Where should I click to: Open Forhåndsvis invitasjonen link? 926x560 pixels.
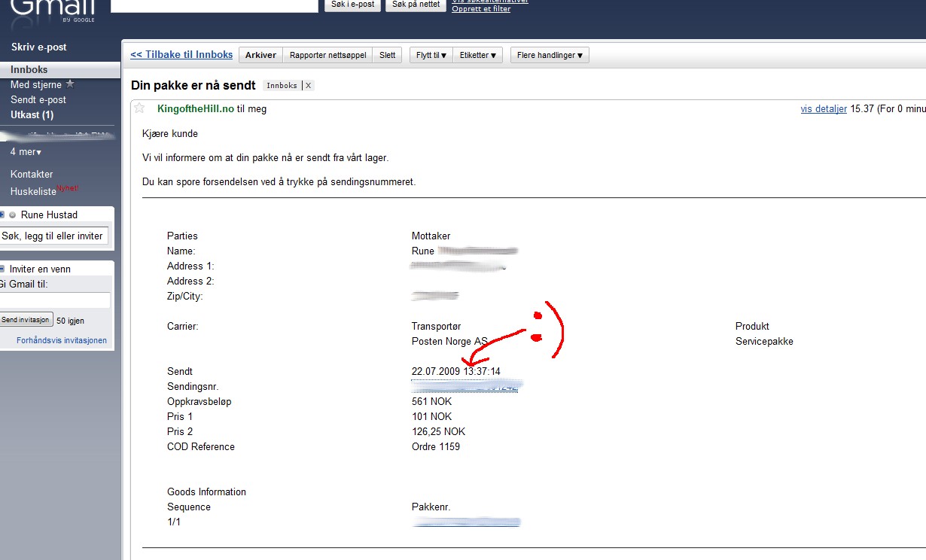click(x=62, y=340)
